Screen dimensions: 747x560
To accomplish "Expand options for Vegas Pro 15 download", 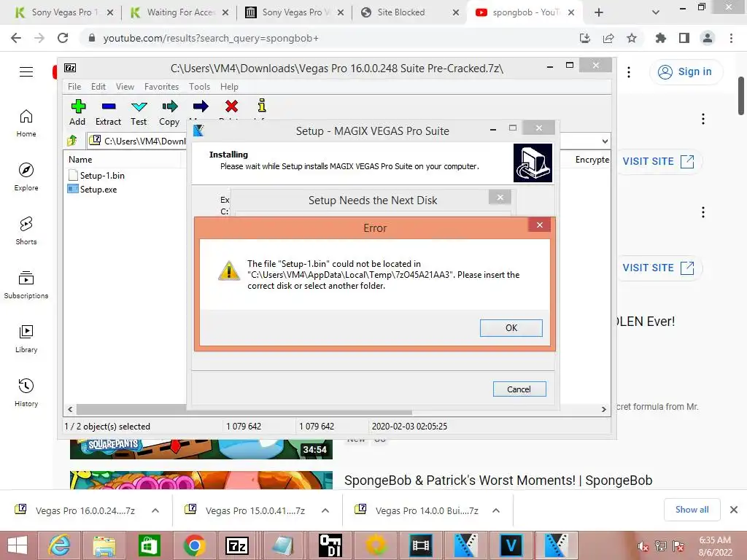I will click(x=325, y=510).
